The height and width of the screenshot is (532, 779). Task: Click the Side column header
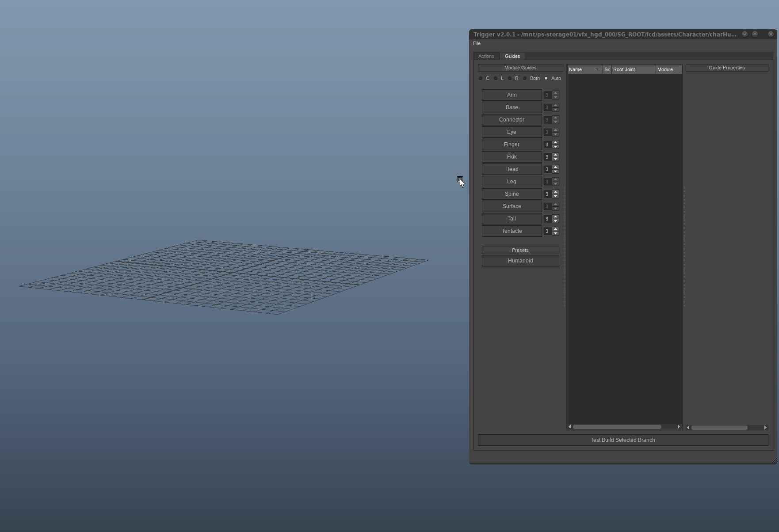(607, 69)
